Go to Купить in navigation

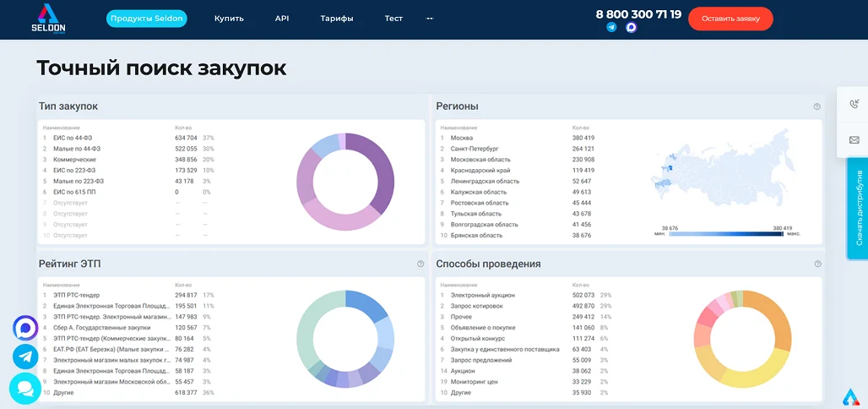click(x=229, y=19)
